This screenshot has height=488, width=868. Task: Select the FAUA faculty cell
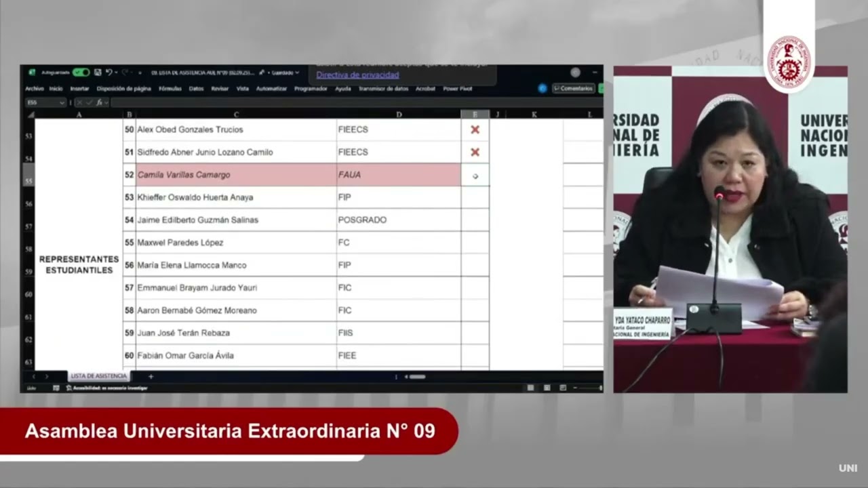[399, 175]
